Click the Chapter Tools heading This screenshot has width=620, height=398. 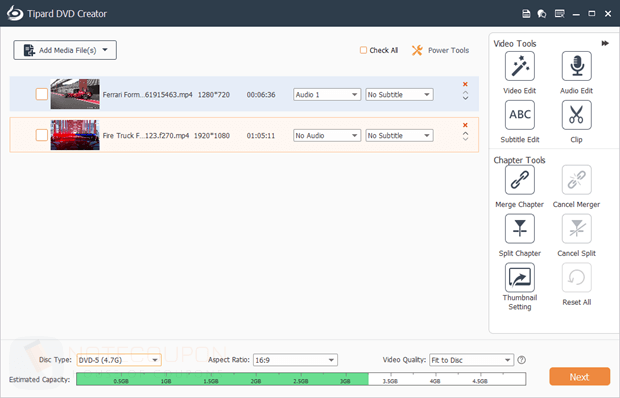519,160
